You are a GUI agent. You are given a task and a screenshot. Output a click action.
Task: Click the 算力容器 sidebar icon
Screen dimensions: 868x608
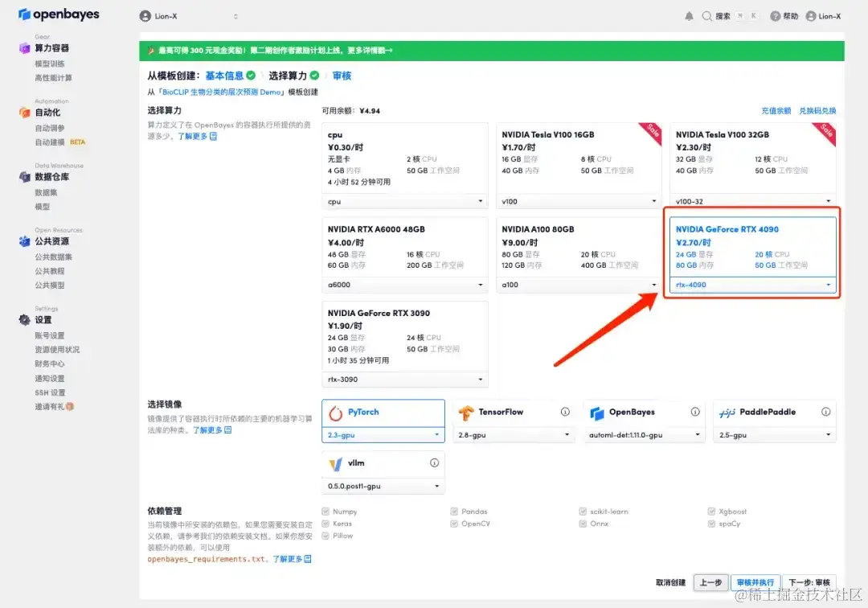click(x=24, y=48)
